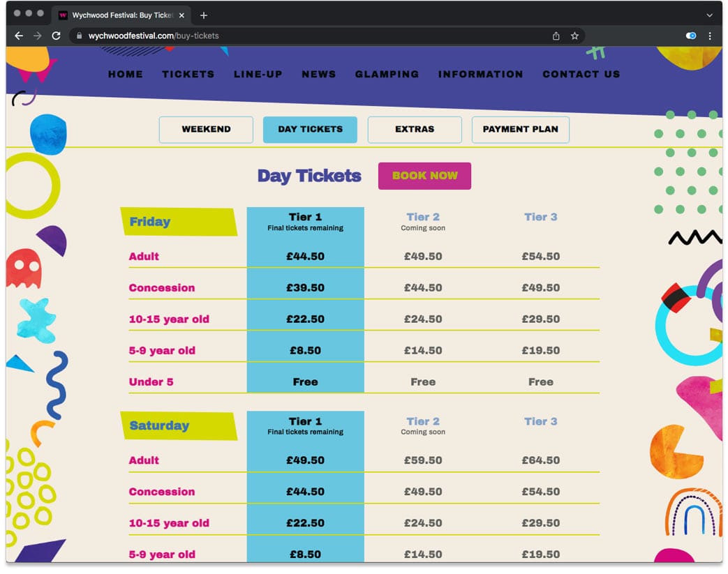Viewport: 728px width, 574px height.
Task: Expand the tab search chevron
Action: pos(709,15)
